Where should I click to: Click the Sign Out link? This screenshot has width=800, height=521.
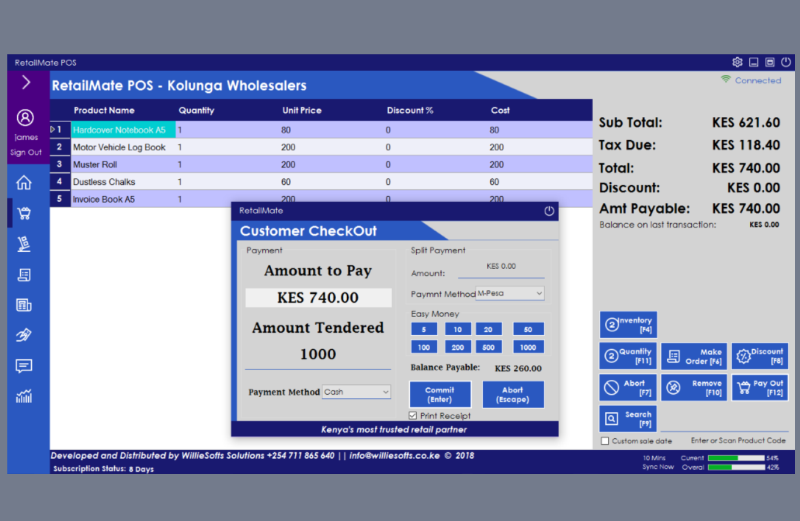click(x=26, y=152)
